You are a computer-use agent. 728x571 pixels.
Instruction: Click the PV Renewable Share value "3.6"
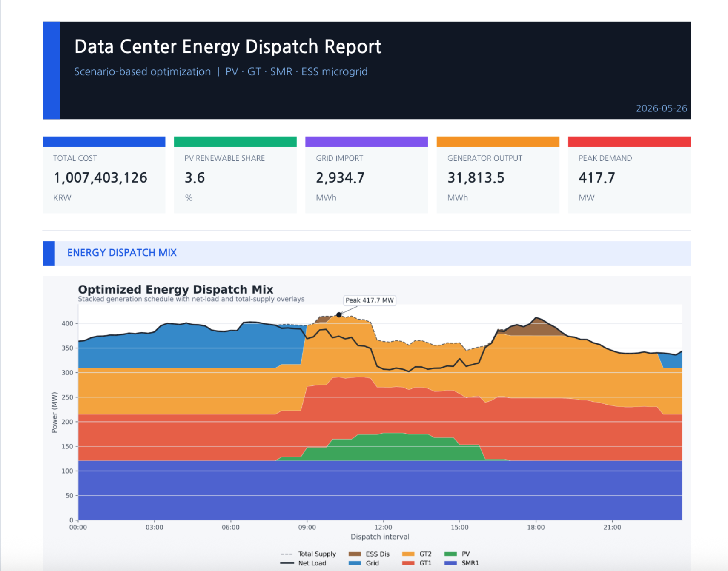[195, 178]
